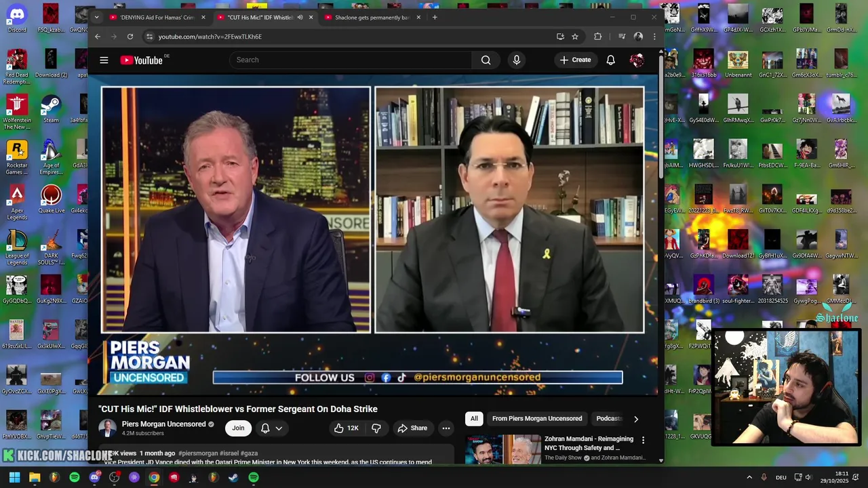Open more actions ellipsis under video
868x488 pixels.
tap(446, 428)
